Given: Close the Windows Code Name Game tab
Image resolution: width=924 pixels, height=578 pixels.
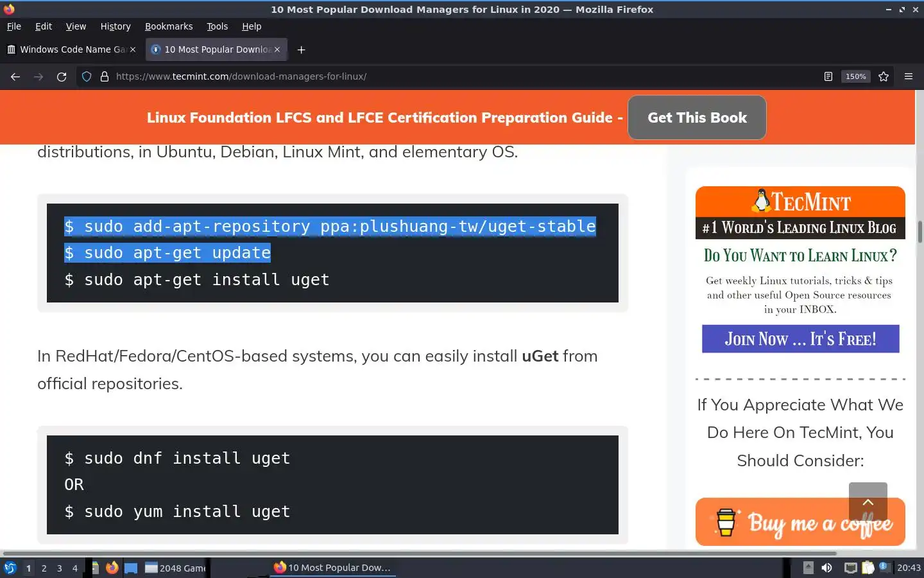Looking at the screenshot, I should tap(133, 49).
